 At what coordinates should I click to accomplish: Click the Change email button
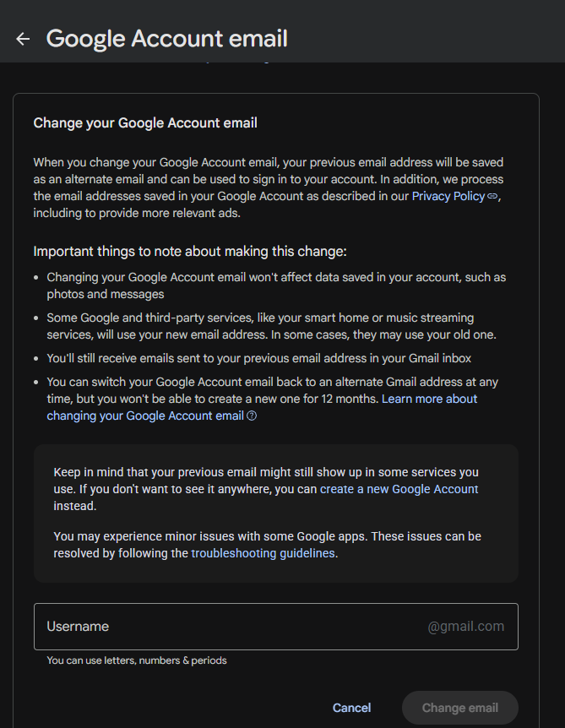click(459, 708)
